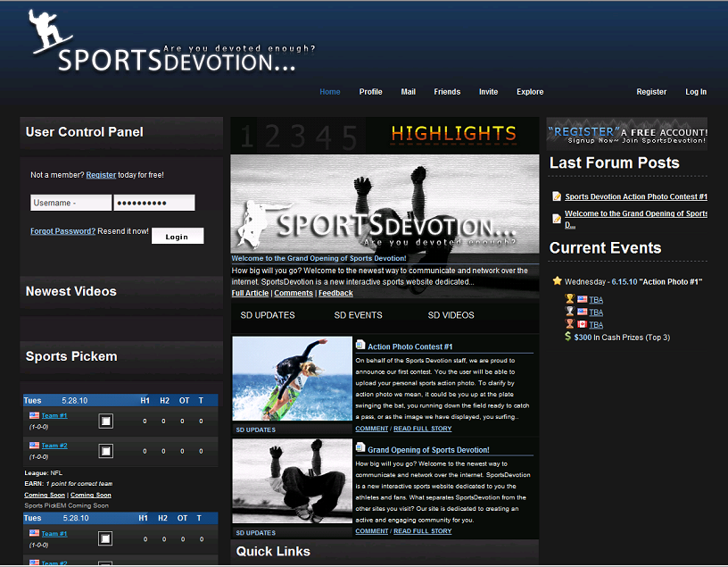Click the green dollar sign prize icon
This screenshot has width=728, height=567.
pyautogui.click(x=569, y=337)
